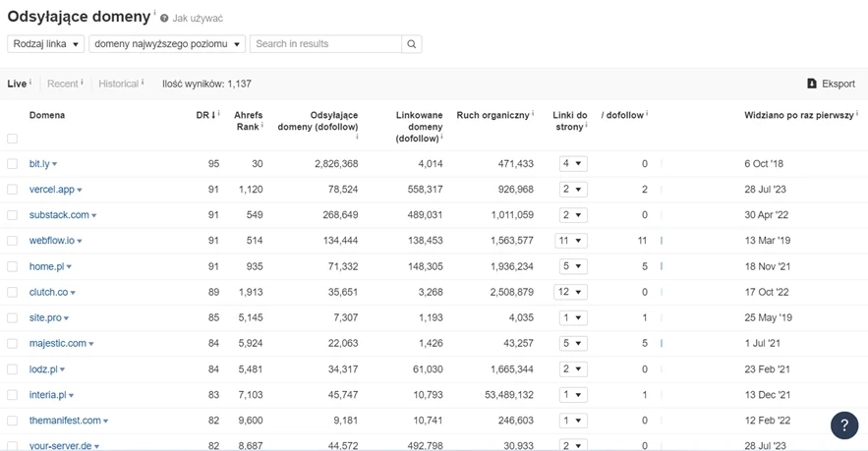Open links dropdown in substack.com row

click(573, 215)
